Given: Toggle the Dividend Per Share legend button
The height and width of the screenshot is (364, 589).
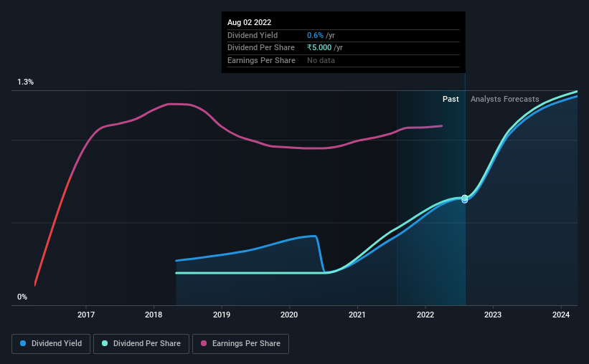Looking at the screenshot, I should [x=141, y=344].
